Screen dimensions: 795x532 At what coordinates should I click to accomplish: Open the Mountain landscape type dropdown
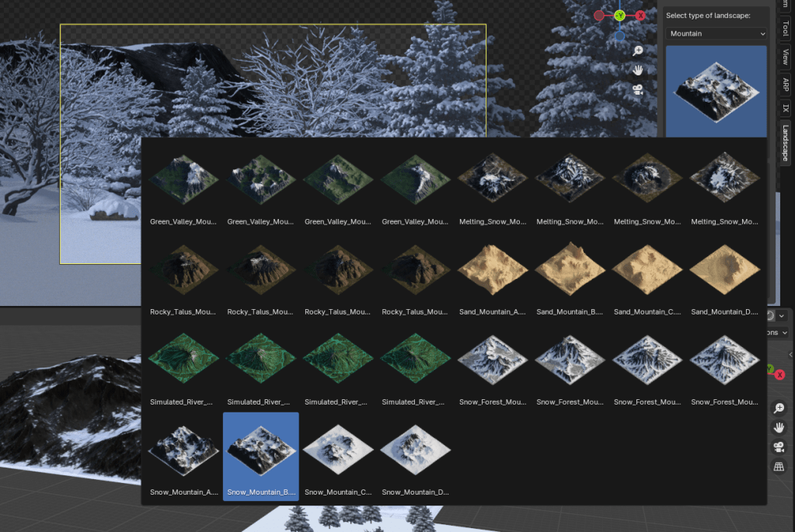click(x=717, y=33)
